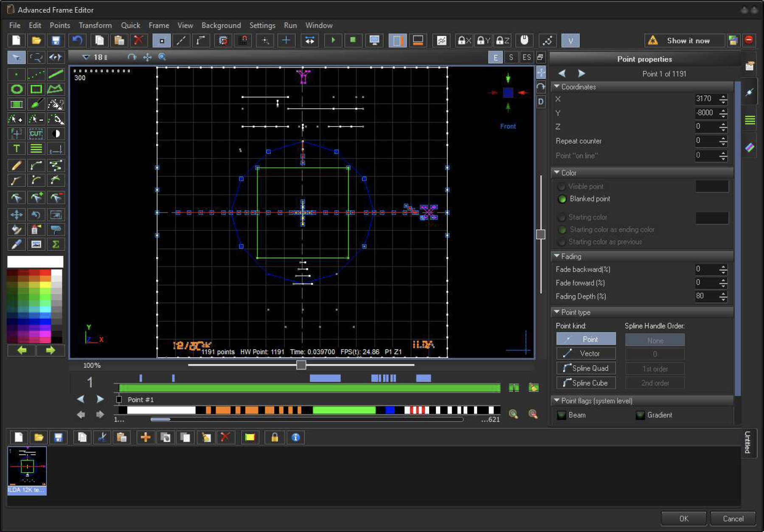Collapse the Fading section
The height and width of the screenshot is (532, 764).
(x=556, y=256)
